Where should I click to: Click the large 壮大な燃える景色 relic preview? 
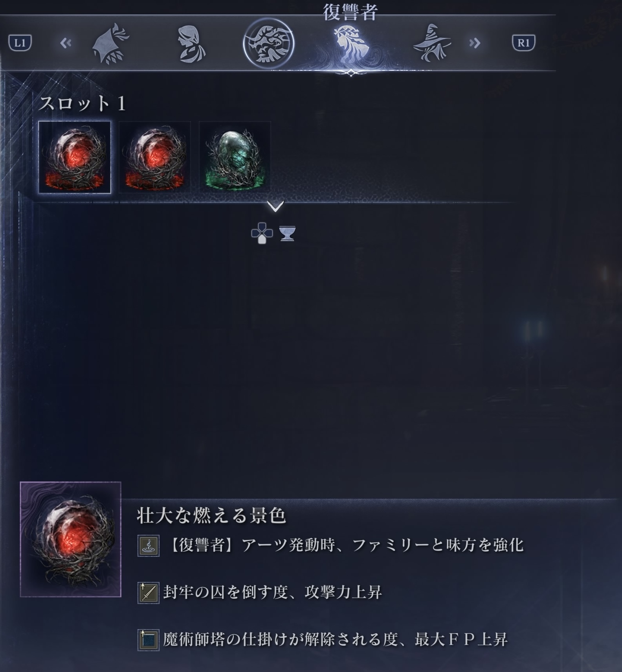71,539
